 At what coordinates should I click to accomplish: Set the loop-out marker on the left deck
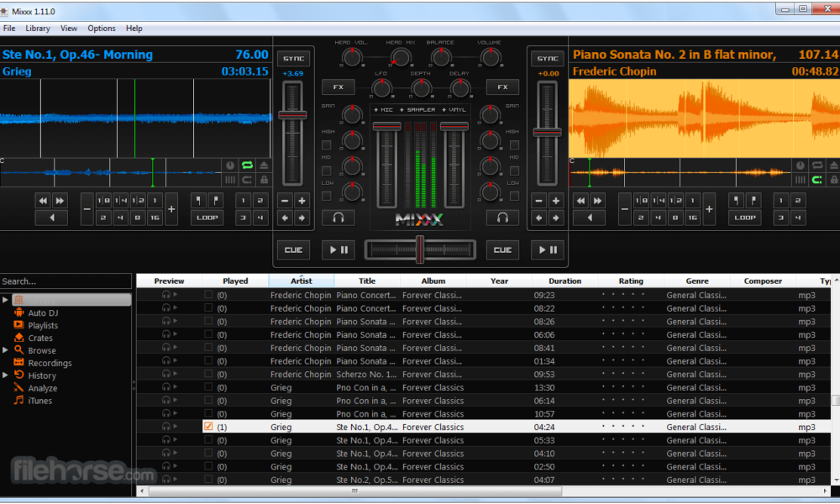coord(216,201)
